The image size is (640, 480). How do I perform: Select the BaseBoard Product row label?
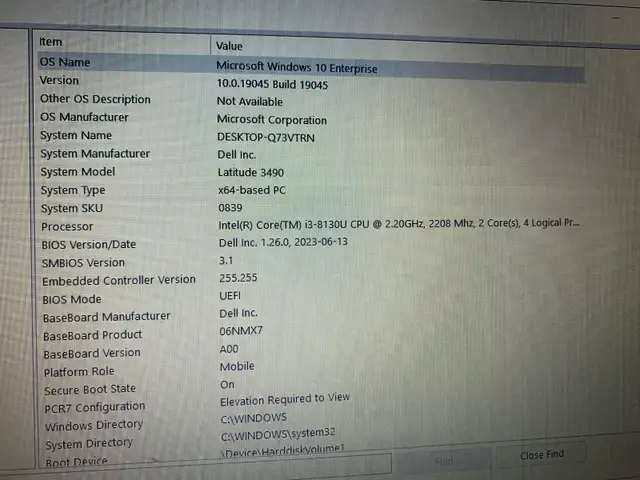click(93, 336)
